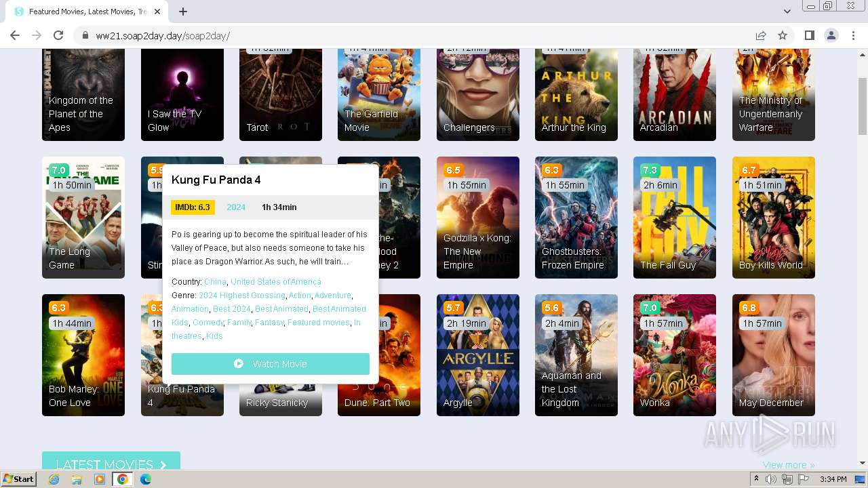
Task: Click the 2024 year link in the popup
Action: 236,207
